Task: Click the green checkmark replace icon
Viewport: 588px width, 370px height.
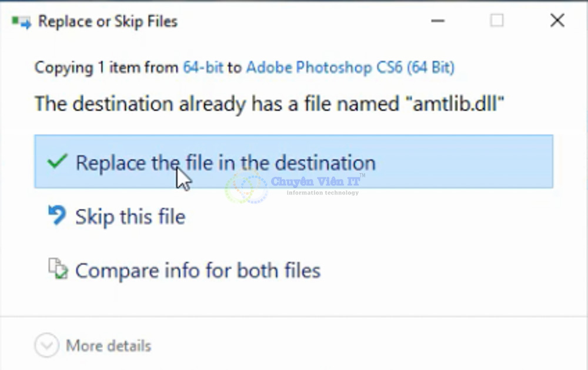Action: [x=56, y=161]
